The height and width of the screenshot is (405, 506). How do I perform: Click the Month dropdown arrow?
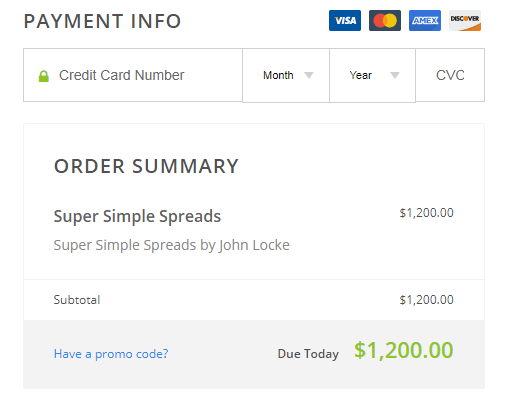(309, 75)
